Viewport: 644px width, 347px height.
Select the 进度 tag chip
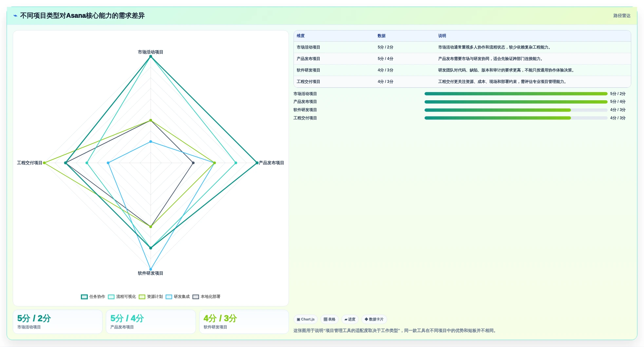coord(350,319)
